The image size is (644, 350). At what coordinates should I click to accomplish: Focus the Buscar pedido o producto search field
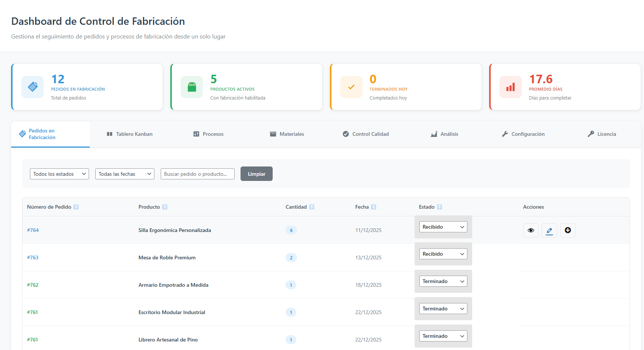tap(197, 174)
